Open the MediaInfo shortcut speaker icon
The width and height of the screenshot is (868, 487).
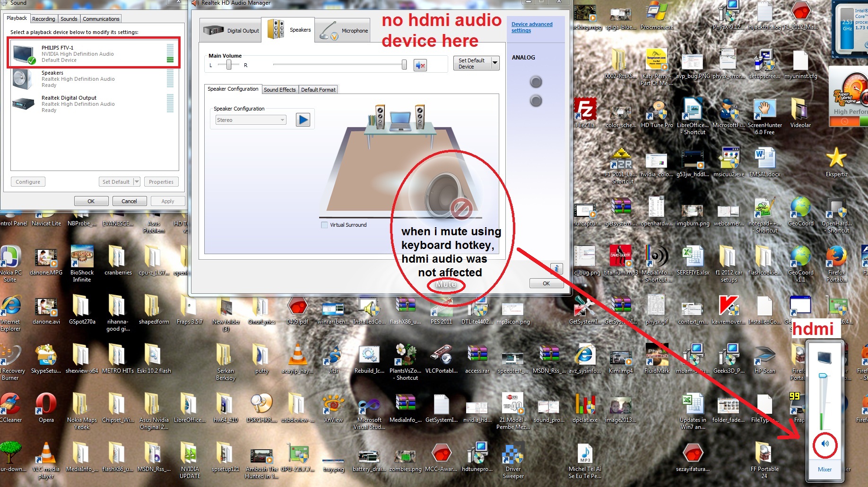pyautogui.click(x=657, y=264)
